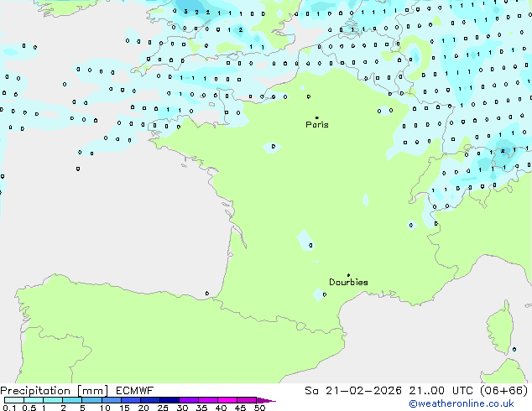Click the Dourbies city label
Viewport: 532px width, 411px height.
(x=348, y=282)
